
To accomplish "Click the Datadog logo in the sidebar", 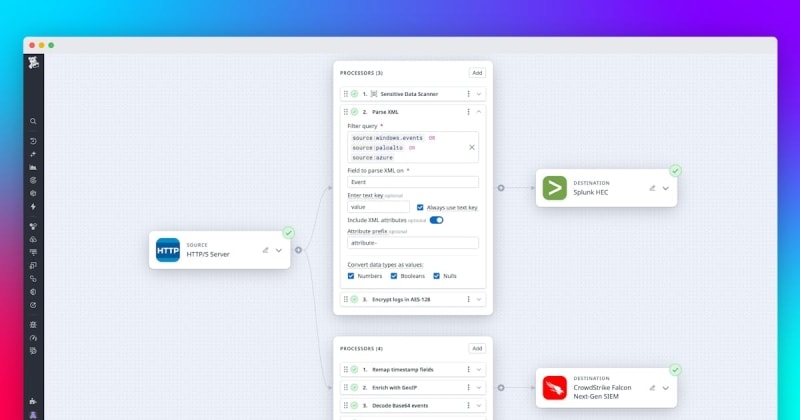I will (33, 64).
